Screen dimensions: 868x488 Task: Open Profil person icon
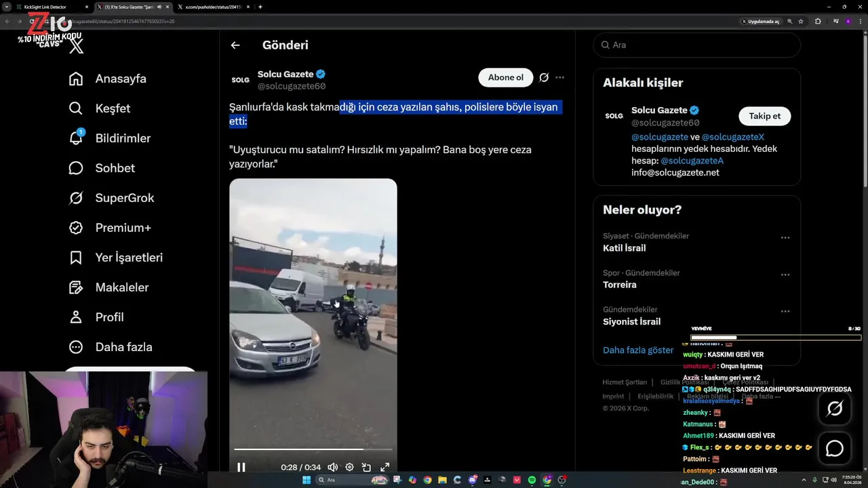click(76, 317)
